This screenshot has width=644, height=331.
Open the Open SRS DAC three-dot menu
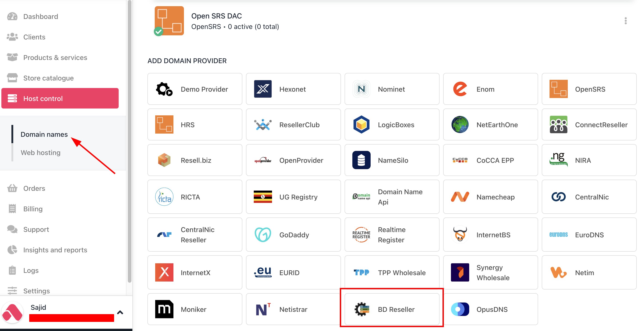tap(626, 21)
